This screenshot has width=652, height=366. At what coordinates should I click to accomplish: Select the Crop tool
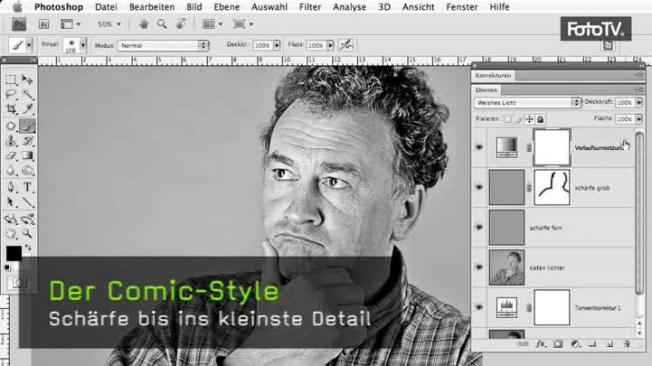[x=11, y=109]
